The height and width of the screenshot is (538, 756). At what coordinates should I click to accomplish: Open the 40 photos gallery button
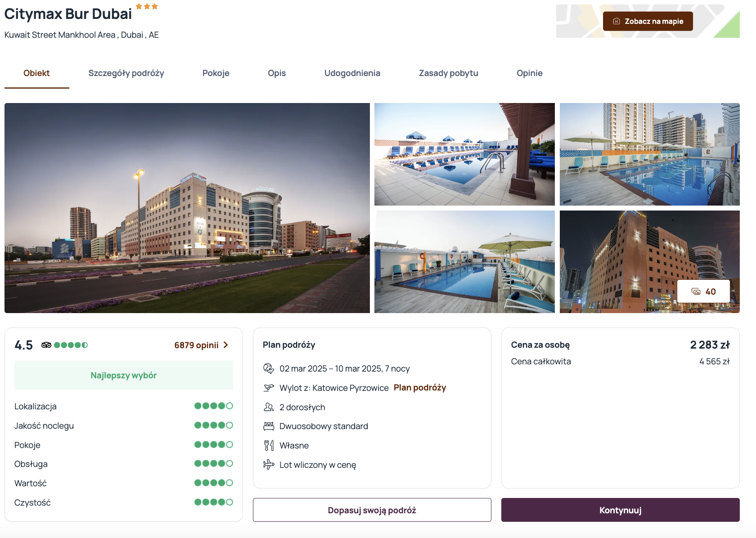(704, 291)
